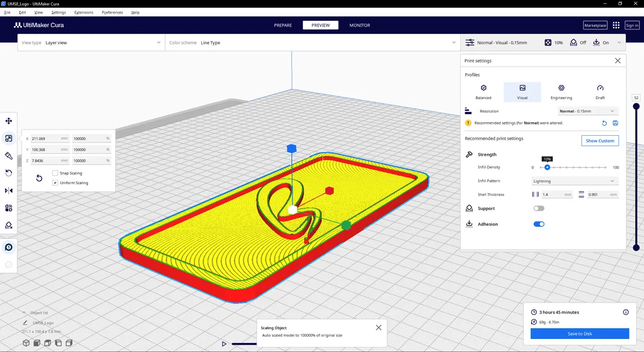This screenshot has height=352, width=644.
Task: Open the View menu
Action: (38, 12)
